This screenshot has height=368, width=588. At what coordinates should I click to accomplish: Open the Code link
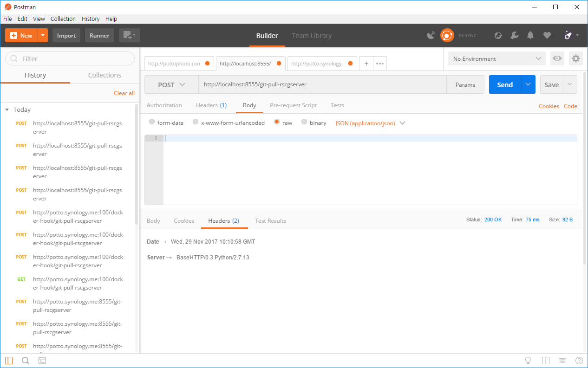coord(570,106)
